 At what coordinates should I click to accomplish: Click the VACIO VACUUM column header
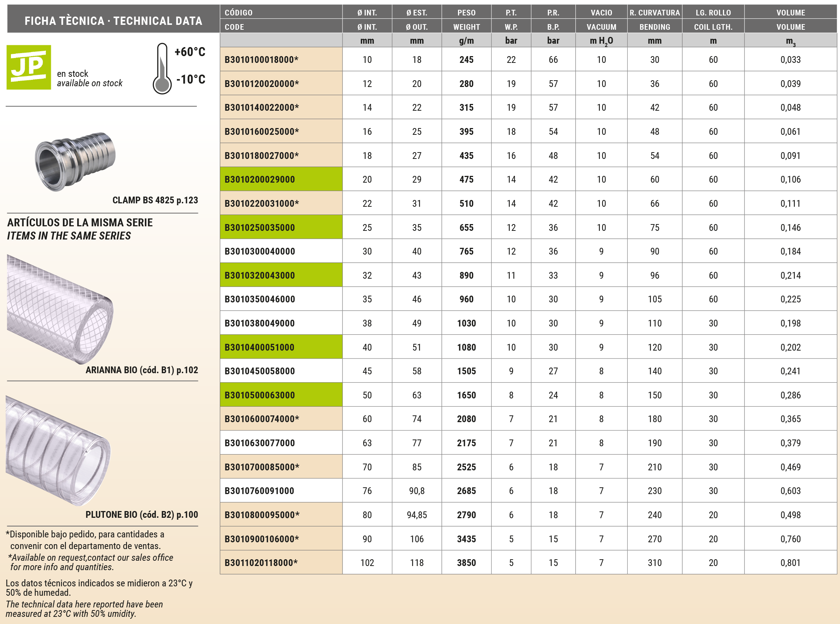(x=601, y=20)
